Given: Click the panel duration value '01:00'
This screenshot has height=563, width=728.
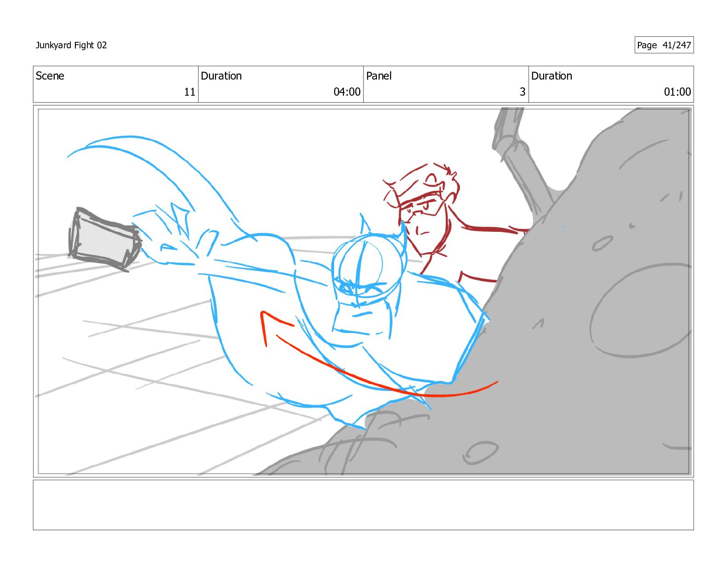Looking at the screenshot, I should click(x=677, y=92).
